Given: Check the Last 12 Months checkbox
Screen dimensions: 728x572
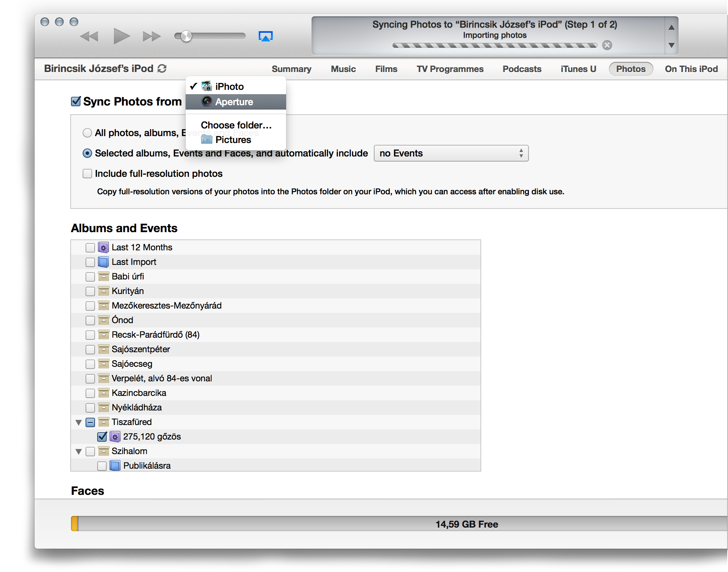Looking at the screenshot, I should (90, 248).
